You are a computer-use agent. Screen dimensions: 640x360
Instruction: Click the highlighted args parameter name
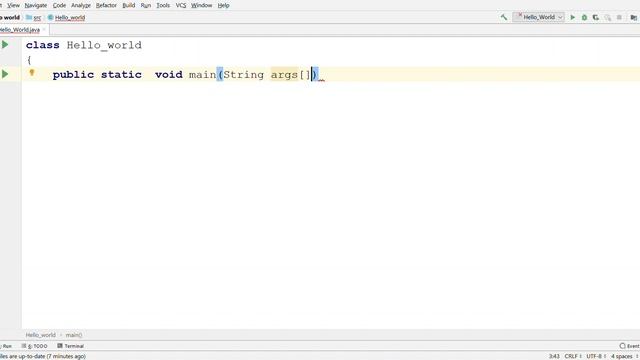pyautogui.click(x=284, y=75)
